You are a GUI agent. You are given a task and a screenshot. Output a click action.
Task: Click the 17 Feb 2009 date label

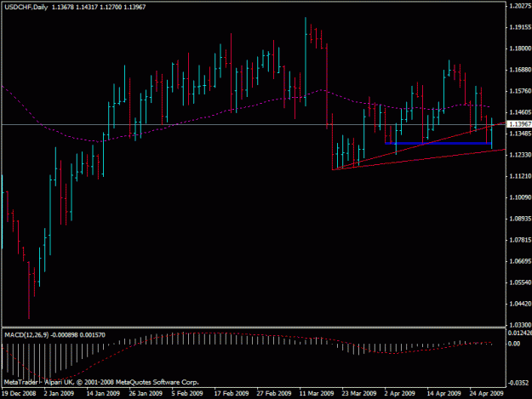(x=232, y=394)
